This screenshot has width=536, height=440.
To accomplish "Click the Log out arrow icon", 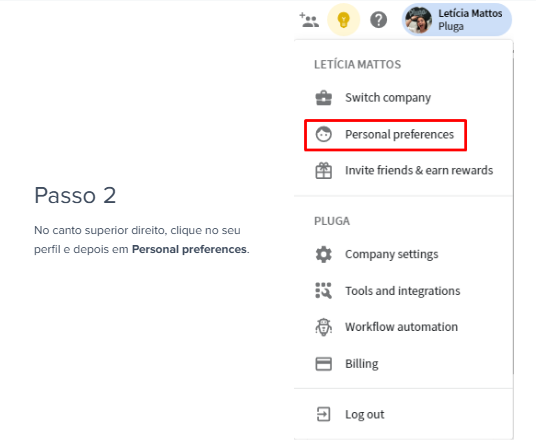I will pyautogui.click(x=323, y=414).
